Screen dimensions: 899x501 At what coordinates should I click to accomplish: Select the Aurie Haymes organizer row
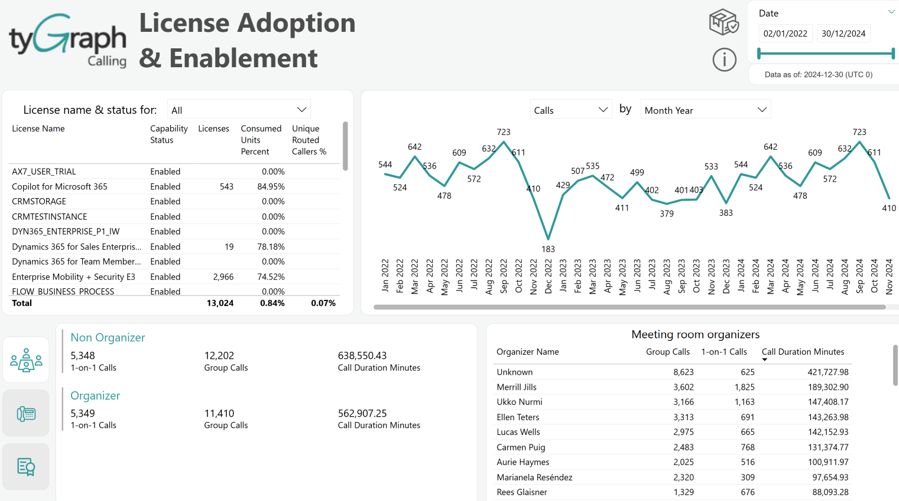pyautogui.click(x=673, y=462)
